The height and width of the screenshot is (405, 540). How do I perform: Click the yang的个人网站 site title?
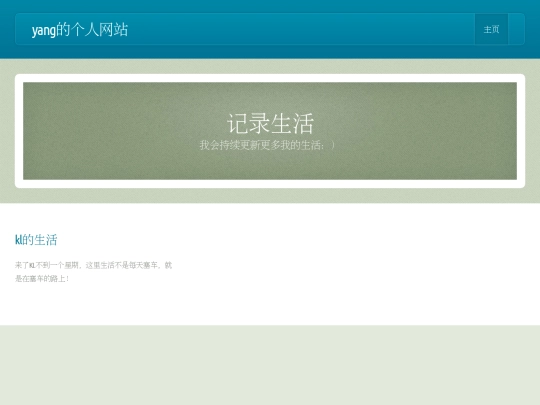point(80,30)
